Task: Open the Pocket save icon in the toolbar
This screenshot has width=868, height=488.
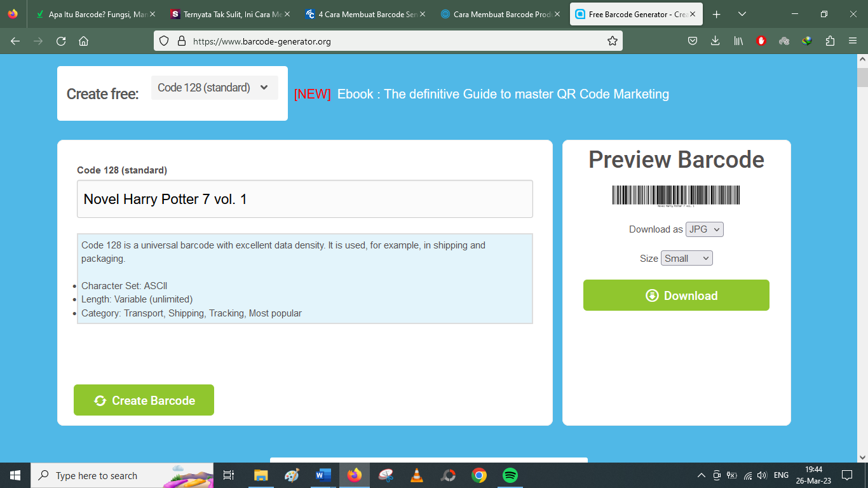Action: [x=693, y=41]
